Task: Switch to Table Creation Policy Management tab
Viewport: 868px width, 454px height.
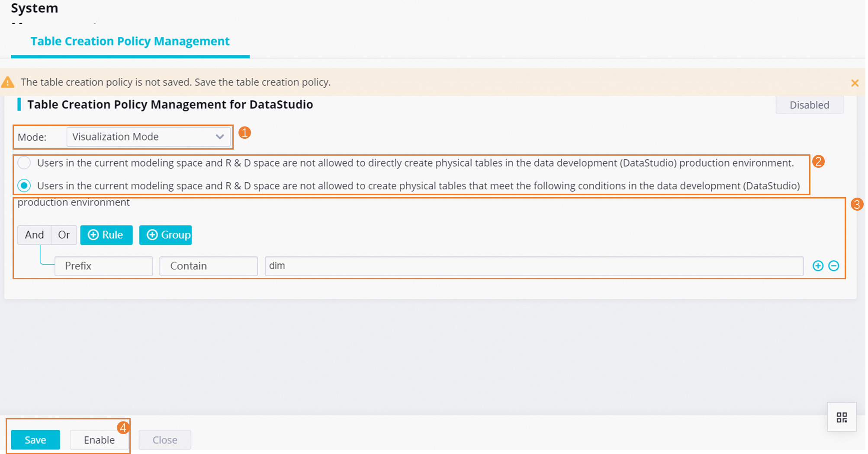Action: coord(130,42)
